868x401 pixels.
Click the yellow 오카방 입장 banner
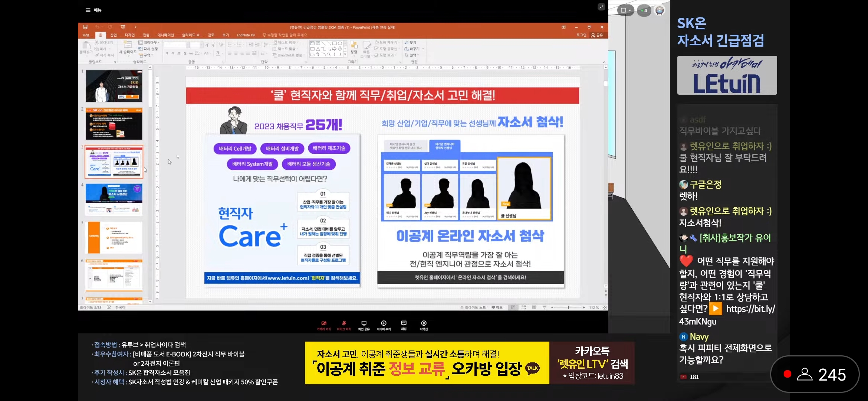coord(427,363)
